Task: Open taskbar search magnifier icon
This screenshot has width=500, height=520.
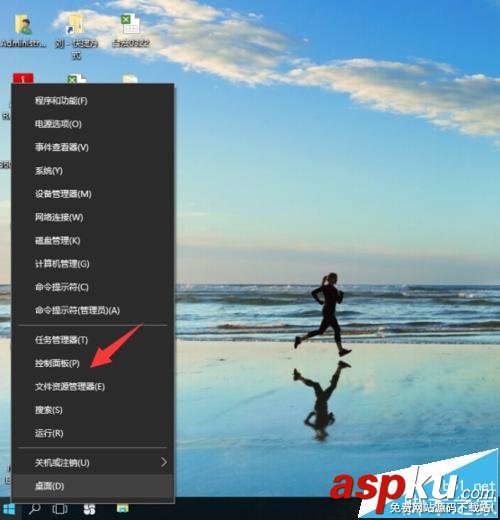Action: pos(35,509)
